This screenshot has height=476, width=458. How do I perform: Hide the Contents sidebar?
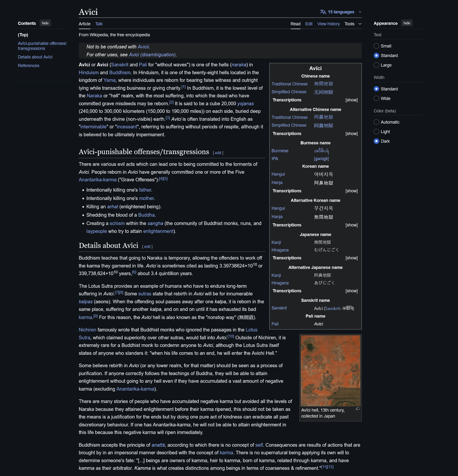45,23
